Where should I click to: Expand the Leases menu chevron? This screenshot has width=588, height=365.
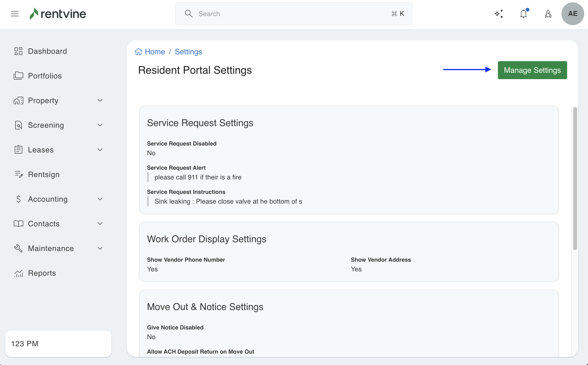(x=100, y=150)
